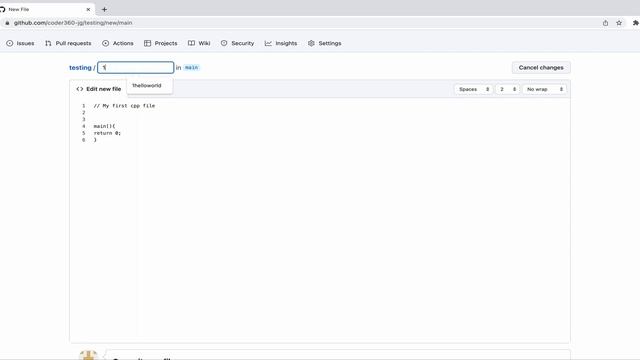Click the testing repository breadcrumb link

click(80, 68)
